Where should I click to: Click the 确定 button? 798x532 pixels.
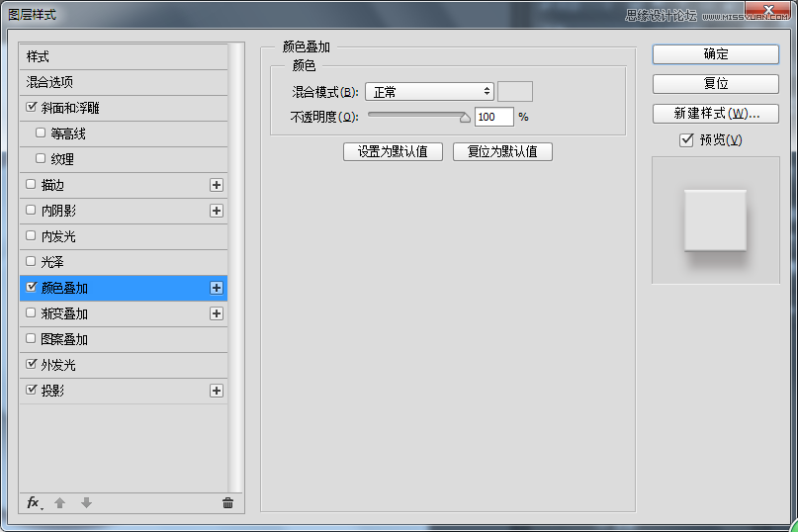[x=716, y=54]
